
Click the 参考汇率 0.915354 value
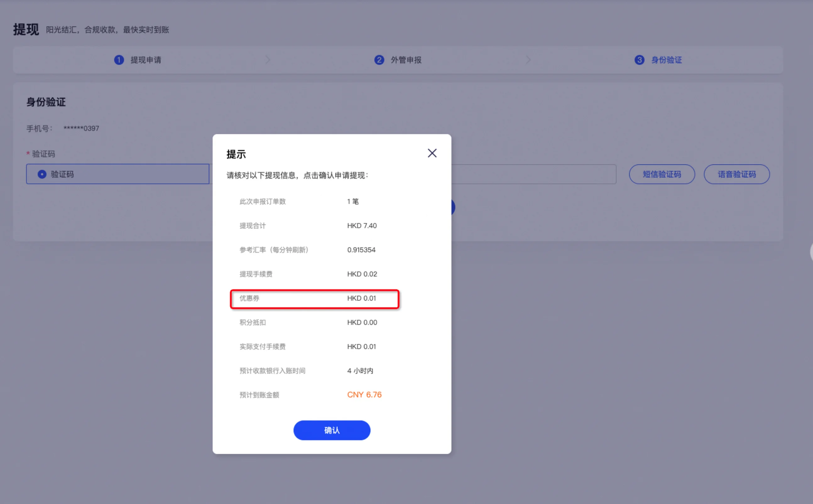coord(361,250)
